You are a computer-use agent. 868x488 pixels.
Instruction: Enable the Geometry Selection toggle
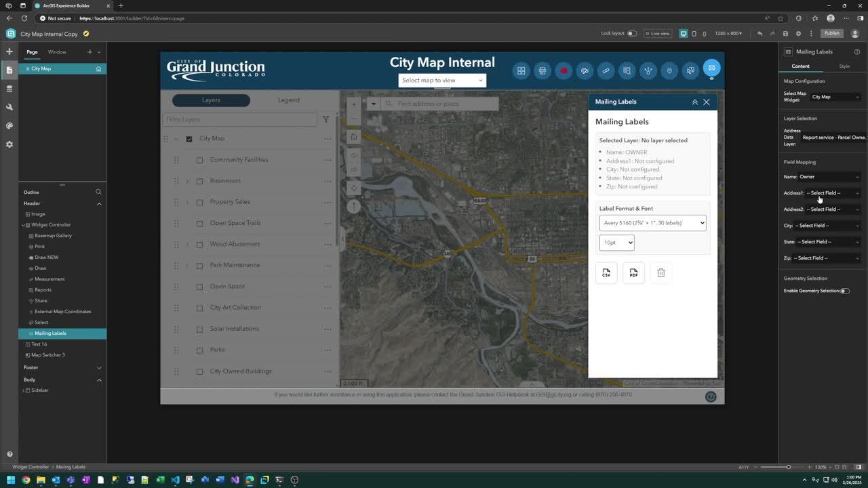tap(844, 291)
